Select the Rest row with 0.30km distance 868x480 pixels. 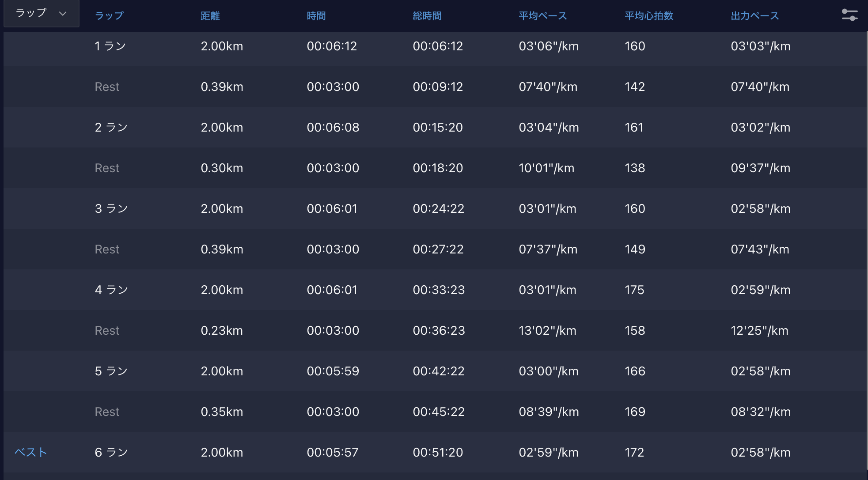point(107,168)
